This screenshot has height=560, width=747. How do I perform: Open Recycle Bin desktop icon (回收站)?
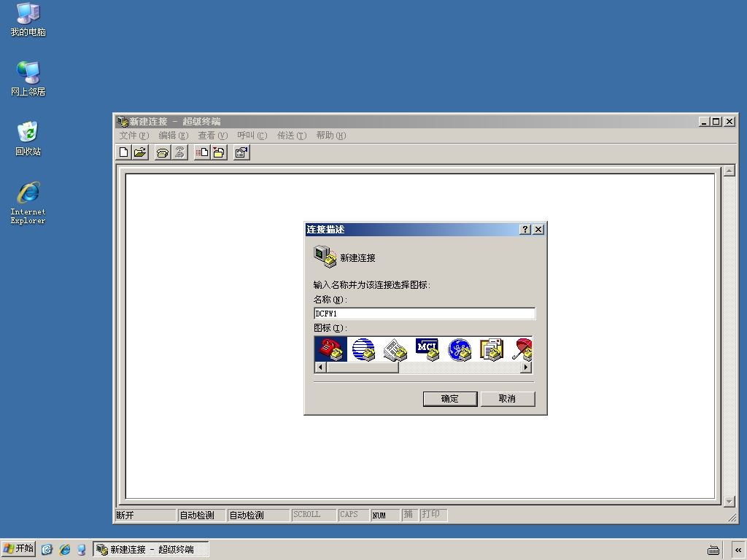pyautogui.click(x=28, y=139)
